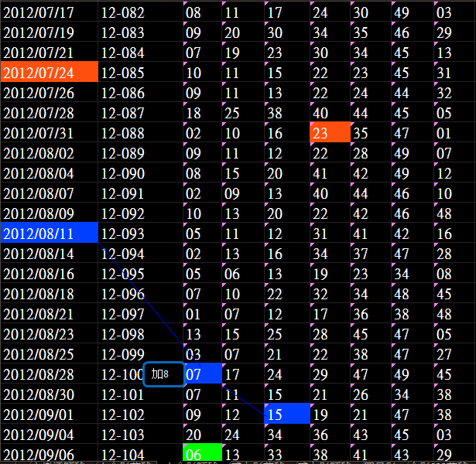Select first number 18 in row 12-087
The height and width of the screenshot is (464, 476).
click(x=193, y=113)
